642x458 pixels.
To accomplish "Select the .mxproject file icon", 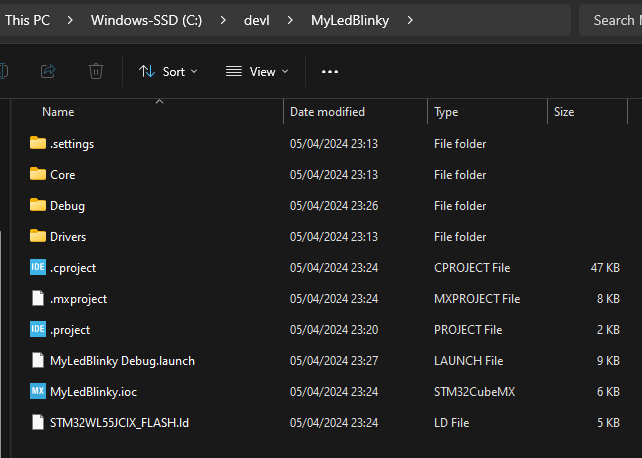I will tap(38, 299).
